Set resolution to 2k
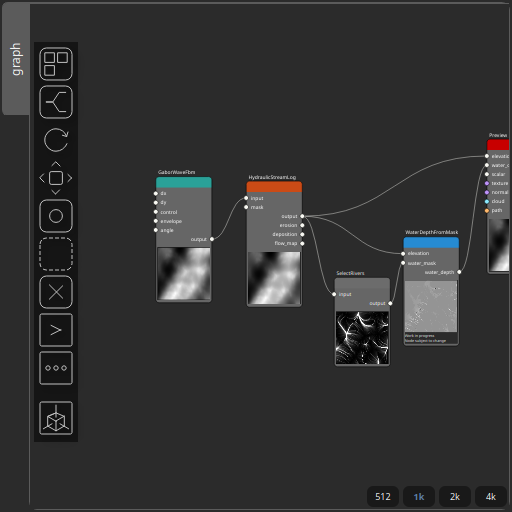 coord(455,497)
